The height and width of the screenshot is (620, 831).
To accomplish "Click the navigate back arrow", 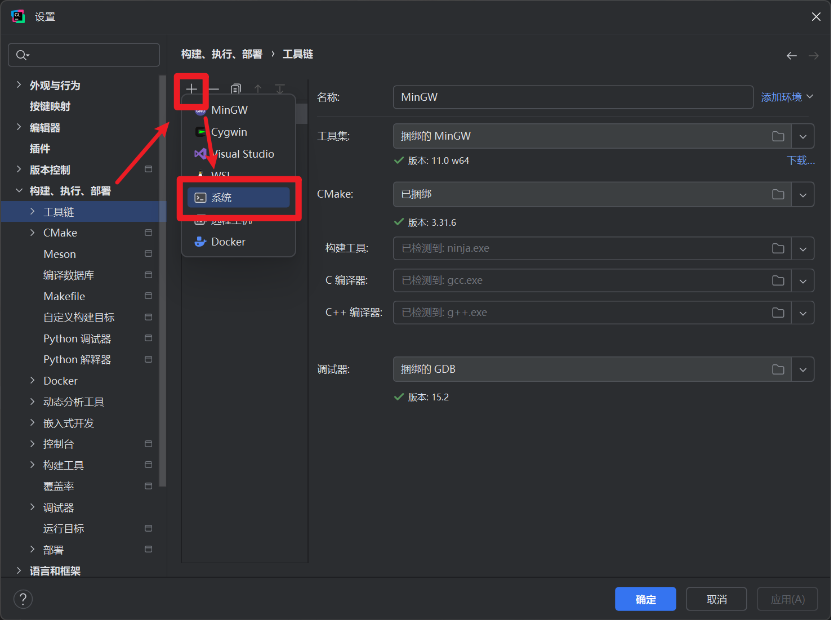I will [792, 56].
